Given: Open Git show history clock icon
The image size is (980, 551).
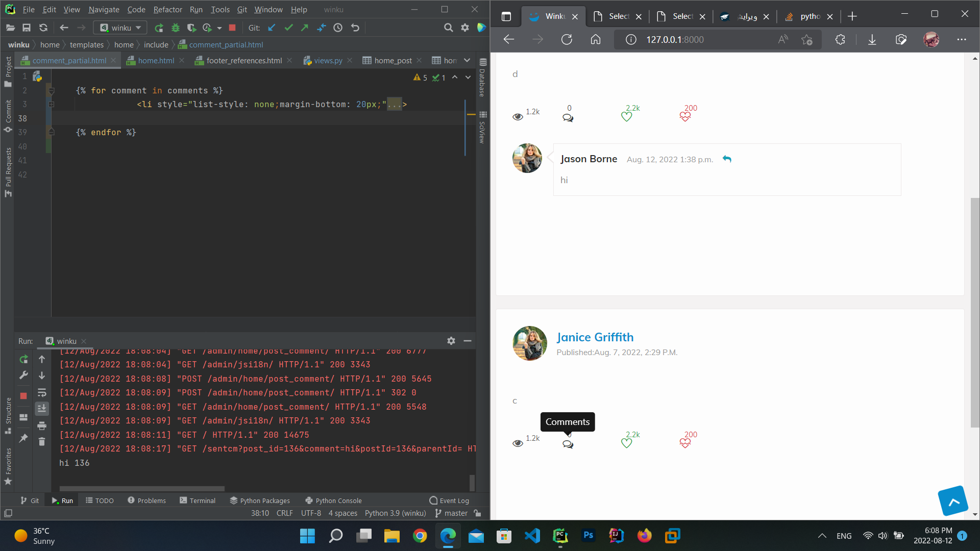Looking at the screenshot, I should pos(338,28).
